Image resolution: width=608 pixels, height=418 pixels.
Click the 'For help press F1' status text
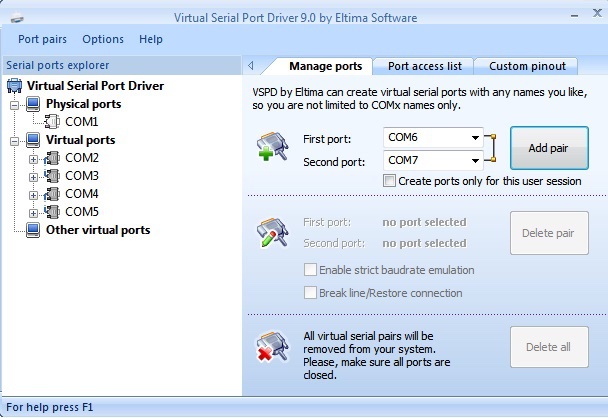pos(50,407)
